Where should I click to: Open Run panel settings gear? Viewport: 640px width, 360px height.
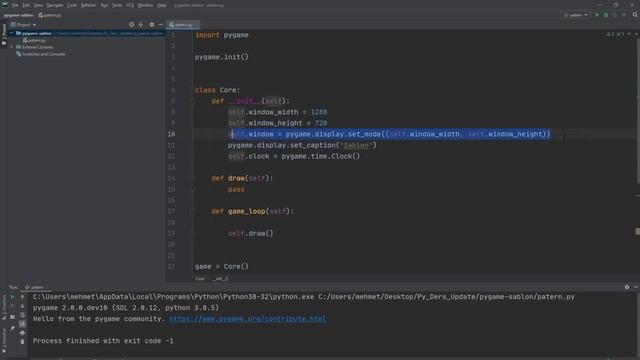(627, 287)
